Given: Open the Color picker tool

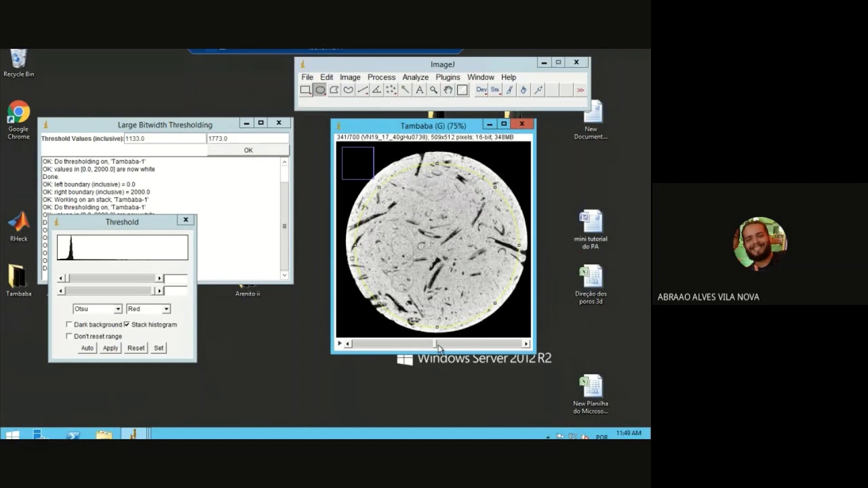Looking at the screenshot, I should point(462,90).
